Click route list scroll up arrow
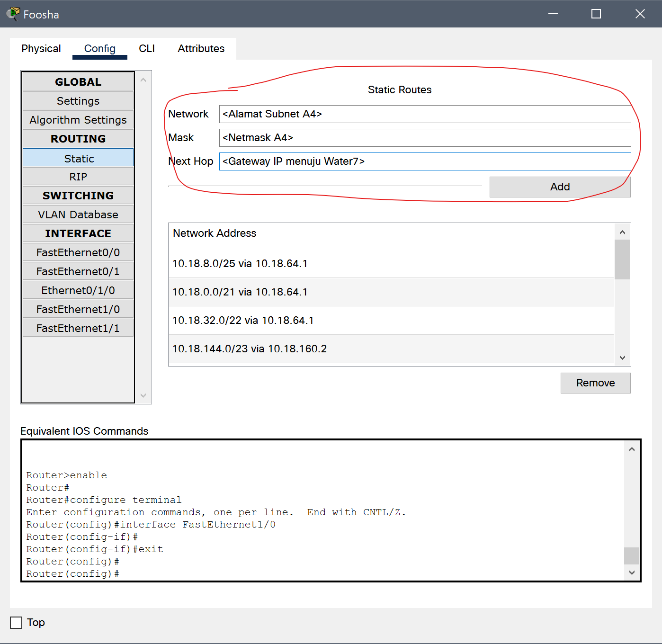 [622, 232]
